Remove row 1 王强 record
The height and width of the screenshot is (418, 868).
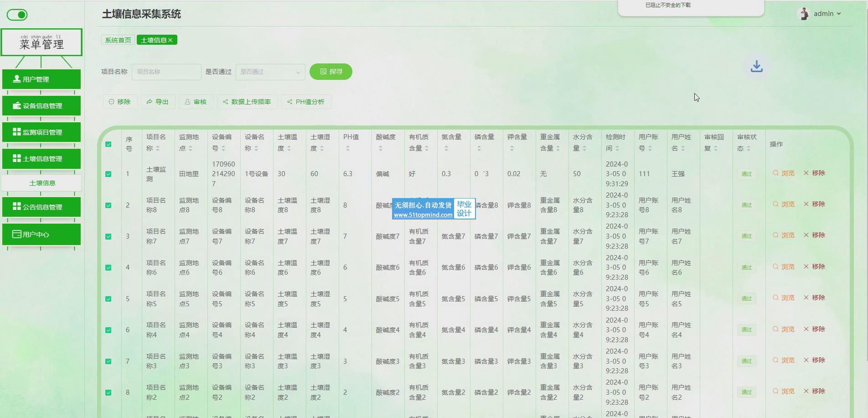[814, 173]
